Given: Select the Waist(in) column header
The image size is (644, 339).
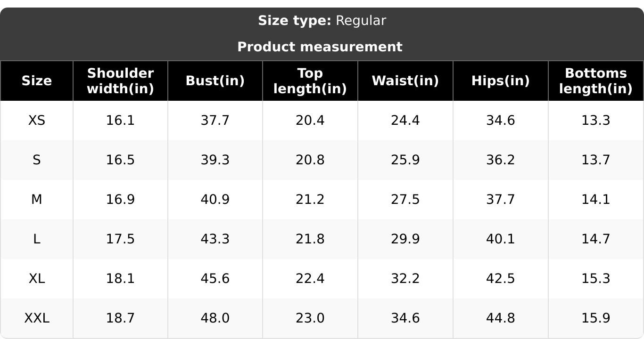Looking at the screenshot, I should (405, 81).
